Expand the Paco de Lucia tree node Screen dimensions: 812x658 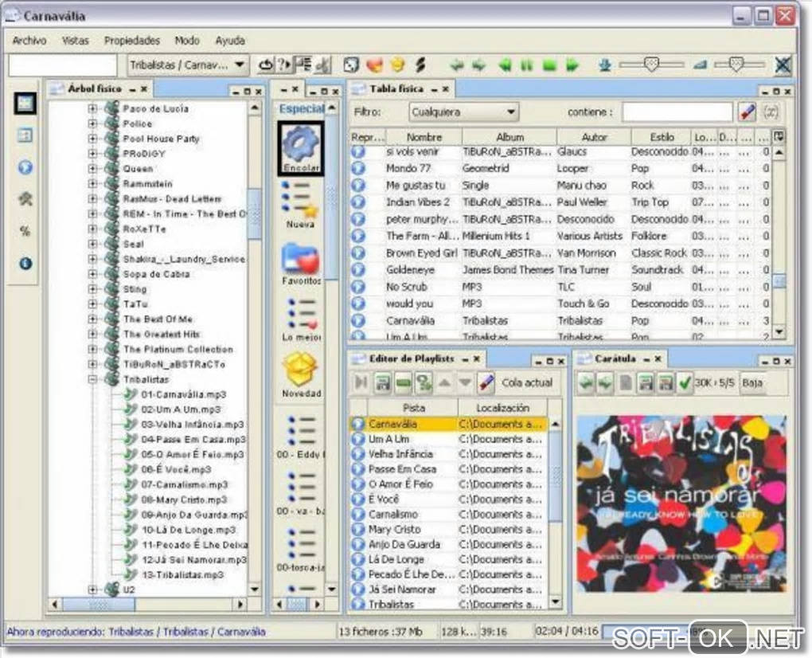click(x=92, y=108)
